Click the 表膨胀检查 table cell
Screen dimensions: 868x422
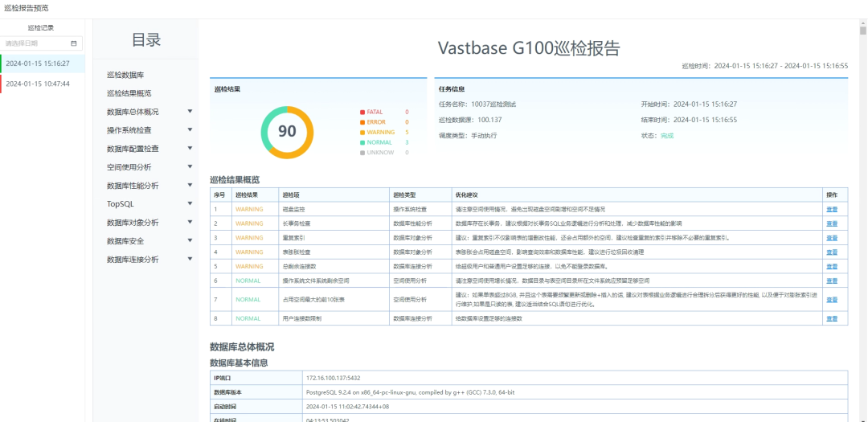point(334,252)
